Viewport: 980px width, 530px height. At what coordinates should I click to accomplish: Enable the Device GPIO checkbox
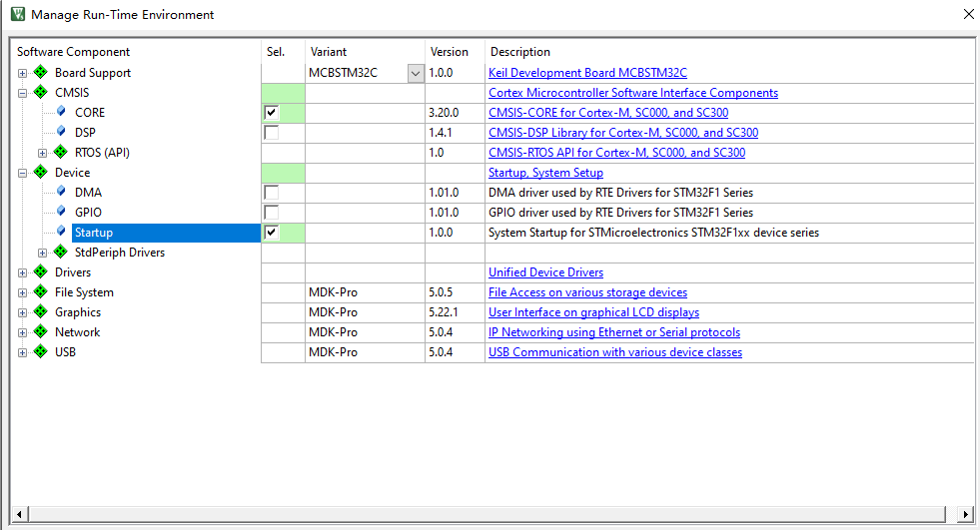pos(272,213)
